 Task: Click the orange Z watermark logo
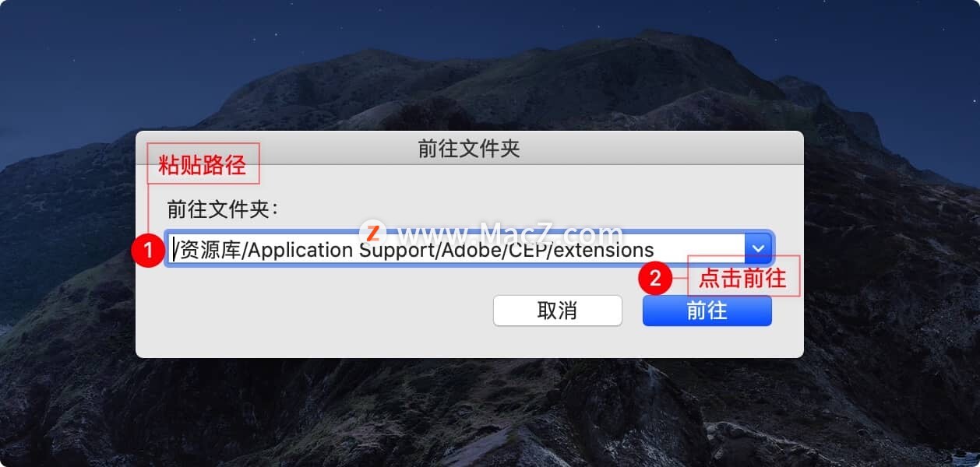pyautogui.click(x=373, y=232)
